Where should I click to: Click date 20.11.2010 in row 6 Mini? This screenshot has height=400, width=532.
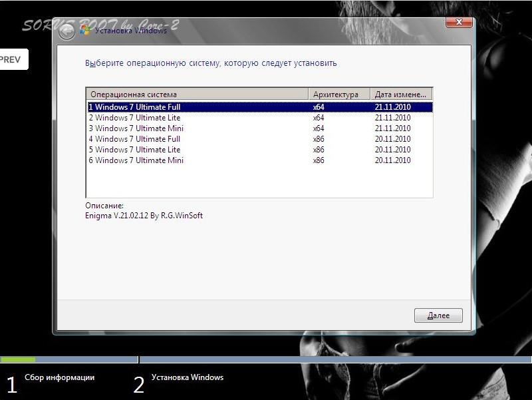click(392, 160)
